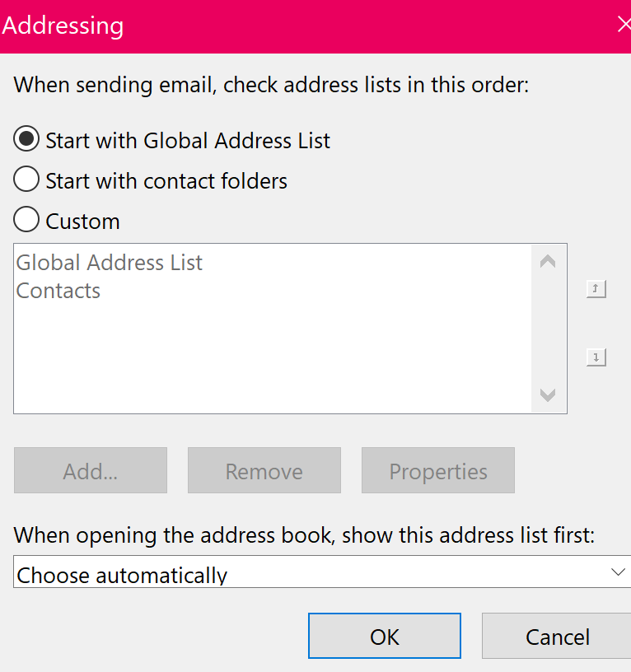Click the Add... button
Image resolution: width=631 pixels, height=672 pixels.
point(91,470)
